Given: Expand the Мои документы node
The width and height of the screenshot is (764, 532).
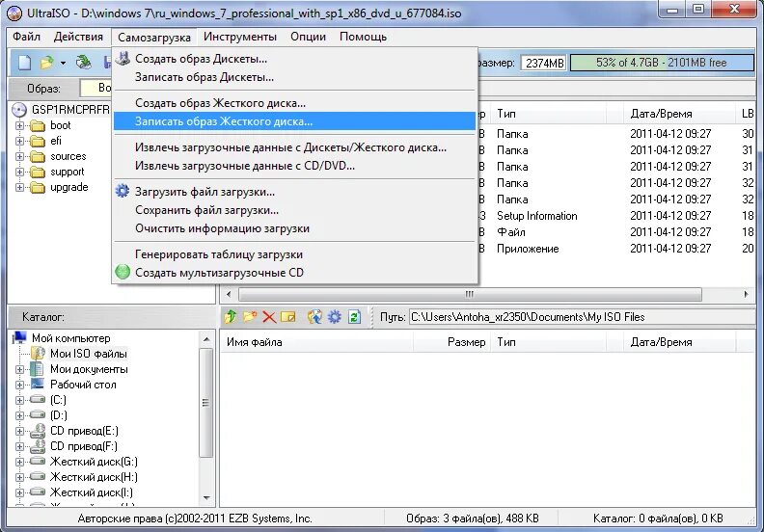Looking at the screenshot, I should point(19,369).
